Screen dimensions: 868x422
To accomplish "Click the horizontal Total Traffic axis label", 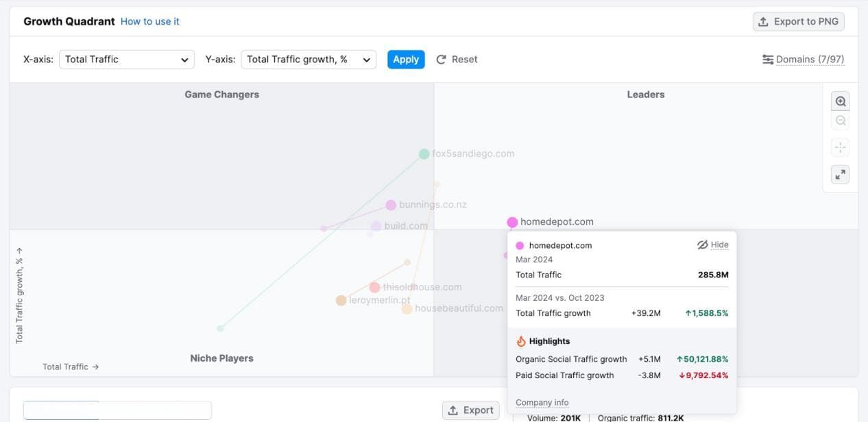I will 71,367.
